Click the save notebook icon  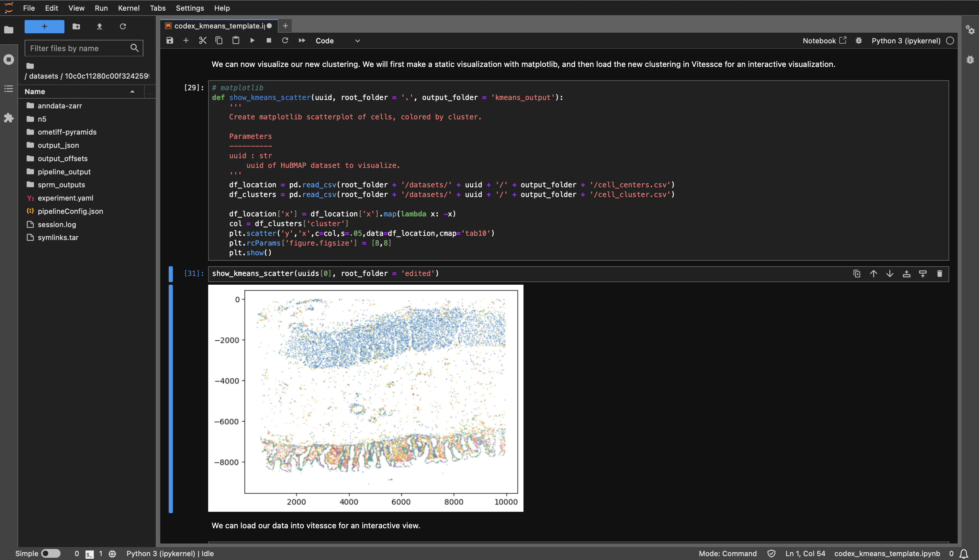coord(170,40)
